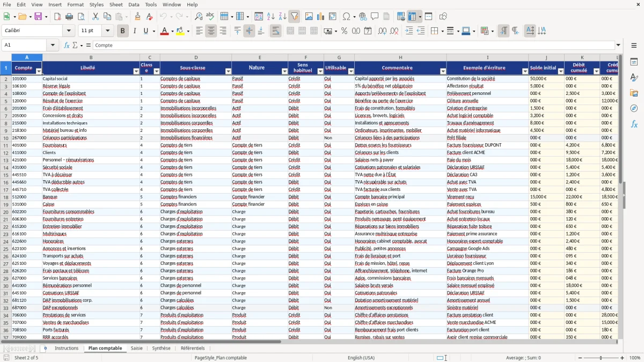
Task: Open the Sous-classe column filter dropdown
Action: click(228, 71)
